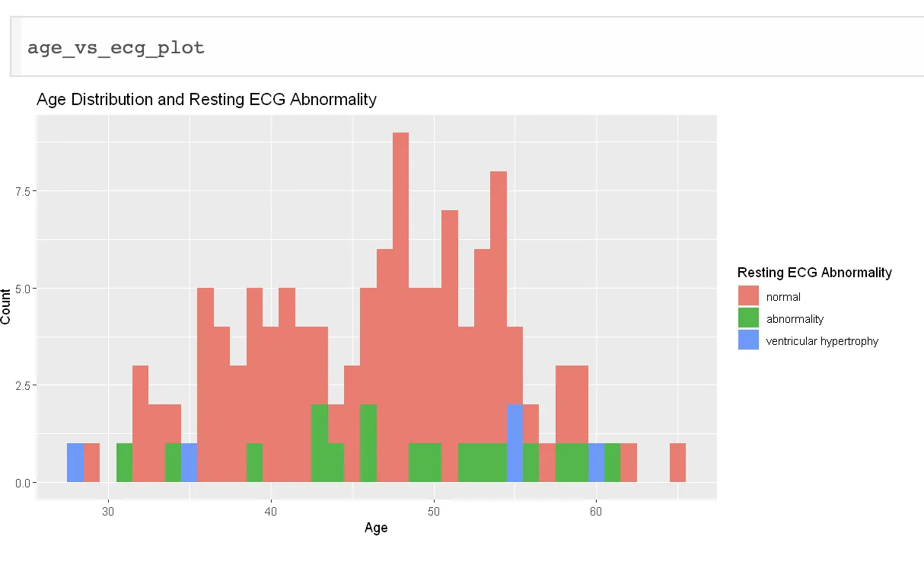Viewport: 924px width, 562px height.
Task: Click the plot title text
Action: [x=206, y=99]
